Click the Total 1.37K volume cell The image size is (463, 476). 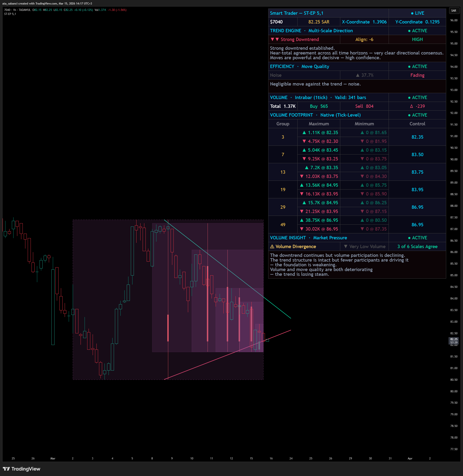[x=283, y=106]
